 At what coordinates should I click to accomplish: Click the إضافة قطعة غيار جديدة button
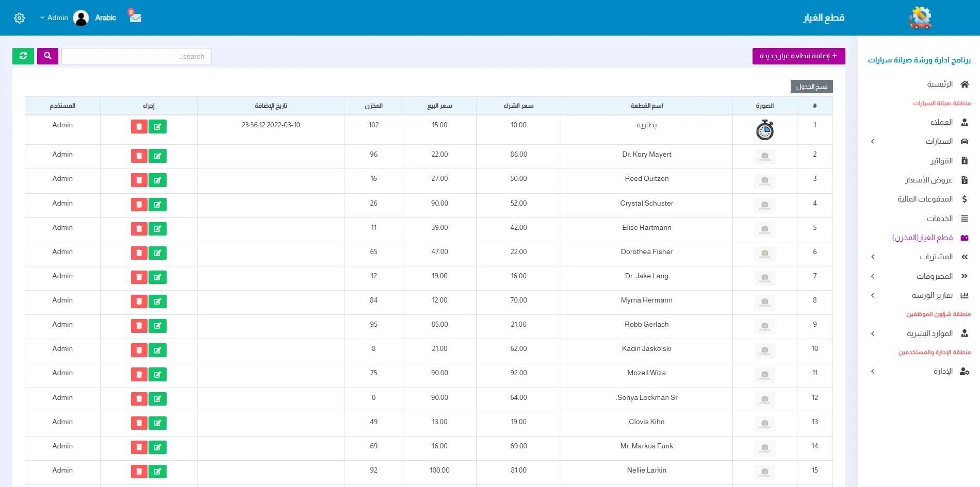coord(798,56)
